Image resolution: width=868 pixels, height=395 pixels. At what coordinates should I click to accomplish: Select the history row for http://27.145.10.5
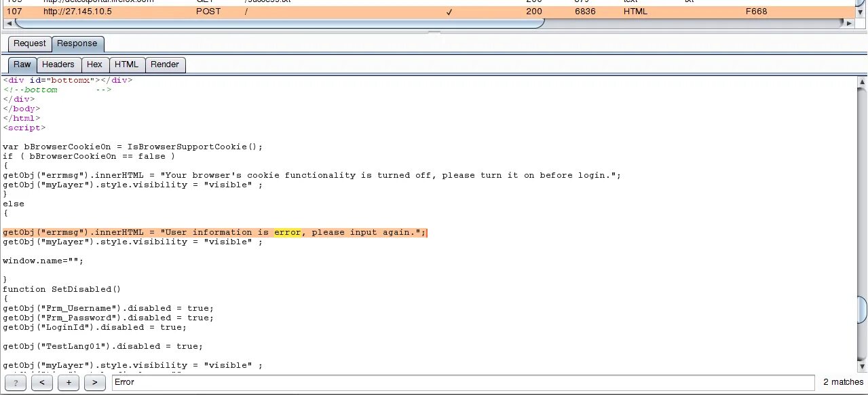coord(429,12)
